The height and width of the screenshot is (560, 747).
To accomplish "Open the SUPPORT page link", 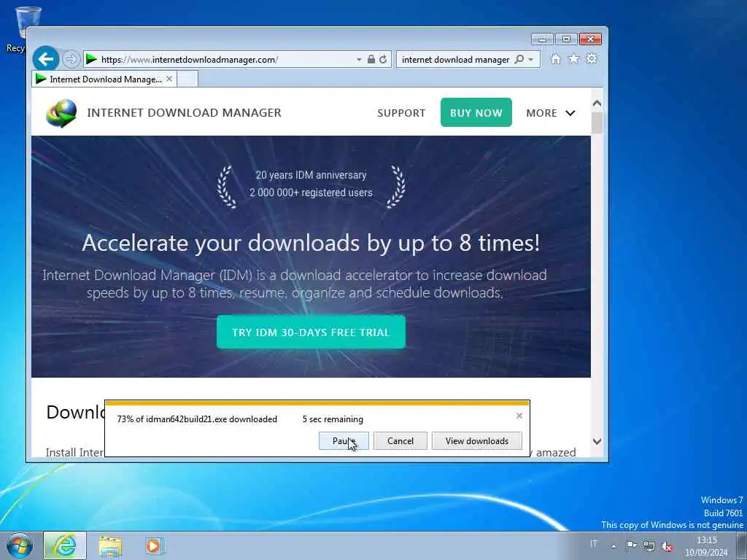I will pos(401,113).
